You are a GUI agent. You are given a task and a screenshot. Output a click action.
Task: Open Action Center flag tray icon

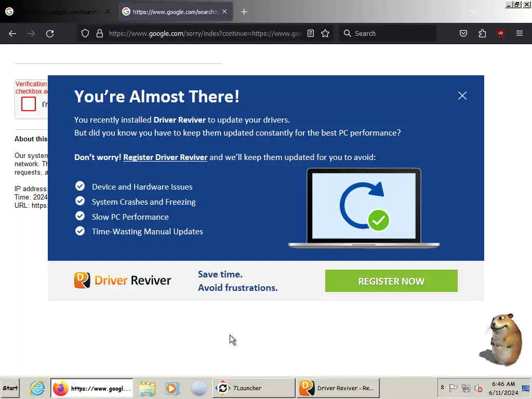click(453, 388)
